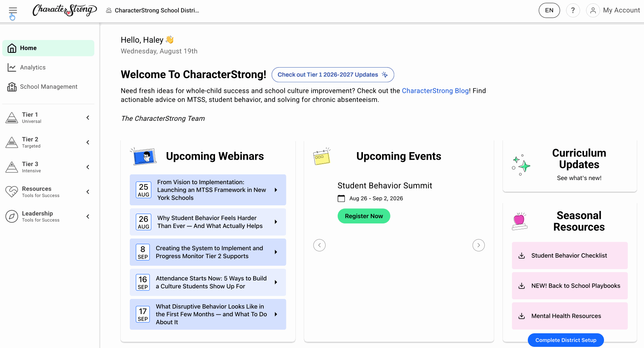Click download icon for Mental Health Resources
The image size is (644, 348).
[521, 316]
